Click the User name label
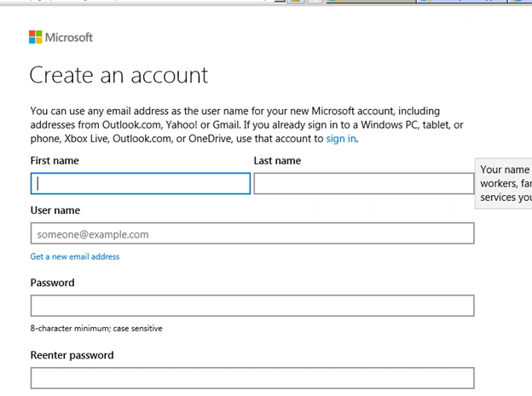Image resolution: width=532 pixels, height=396 pixels. tap(55, 210)
